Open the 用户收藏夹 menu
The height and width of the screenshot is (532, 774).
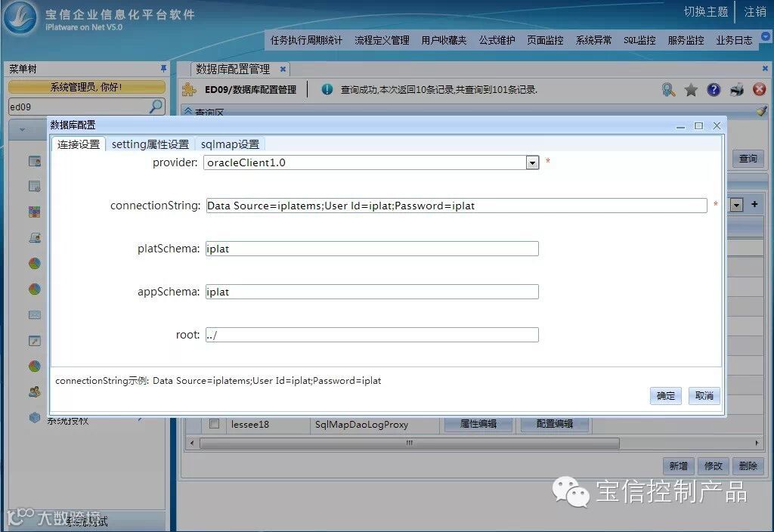[x=444, y=41]
